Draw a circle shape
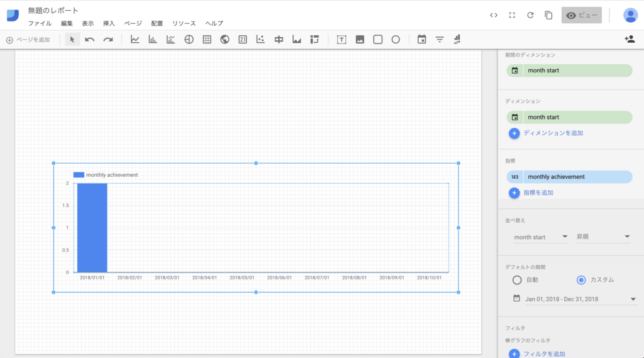 [396, 40]
